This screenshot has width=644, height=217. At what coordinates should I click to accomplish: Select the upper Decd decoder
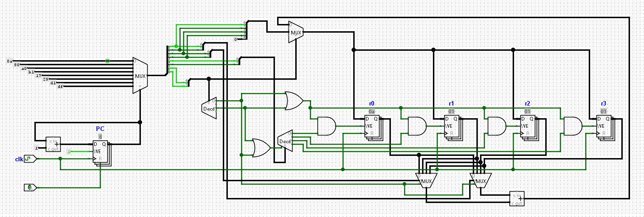tap(209, 108)
